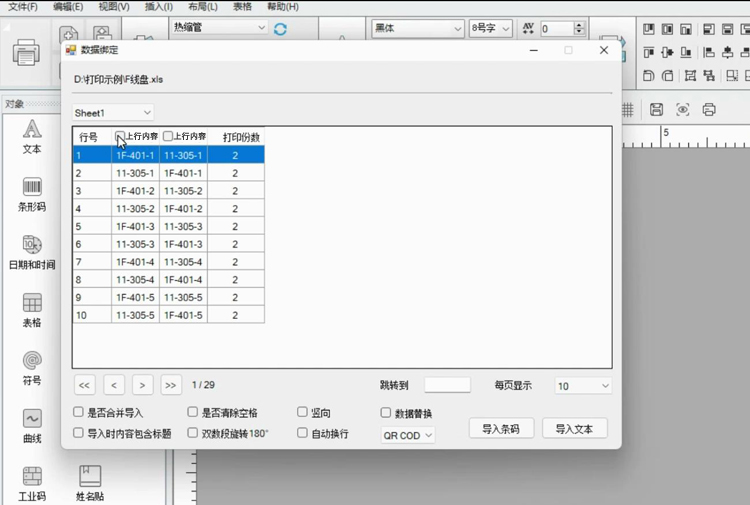Open the QR COD barcode type dropdown
Image resolution: width=750 pixels, height=505 pixels.
pos(408,436)
